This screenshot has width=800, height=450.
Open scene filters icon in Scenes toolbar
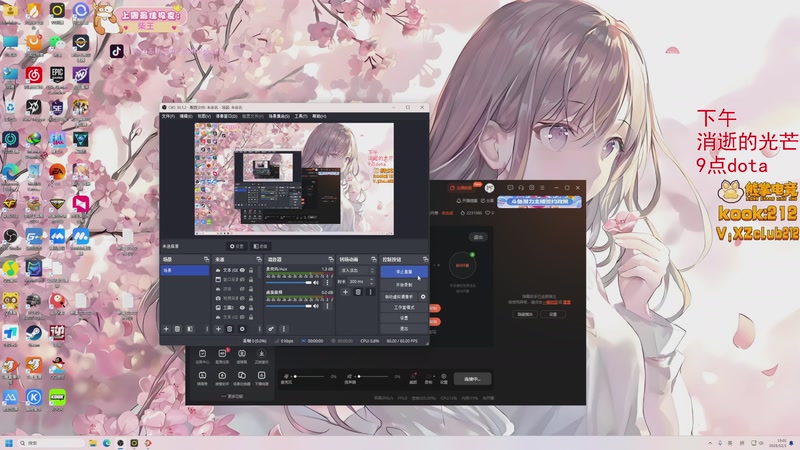190,329
